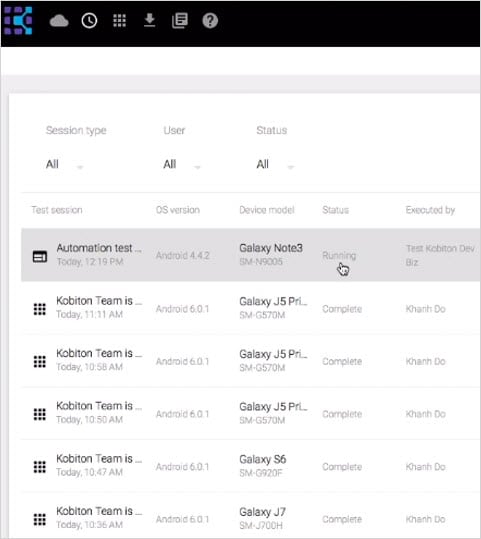
Task: Open the help question mark icon
Action: [x=210, y=21]
